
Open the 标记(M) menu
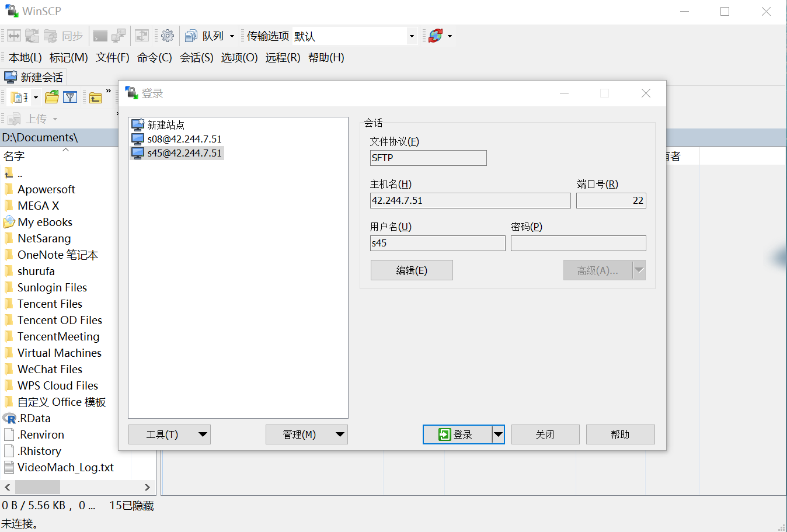point(69,57)
